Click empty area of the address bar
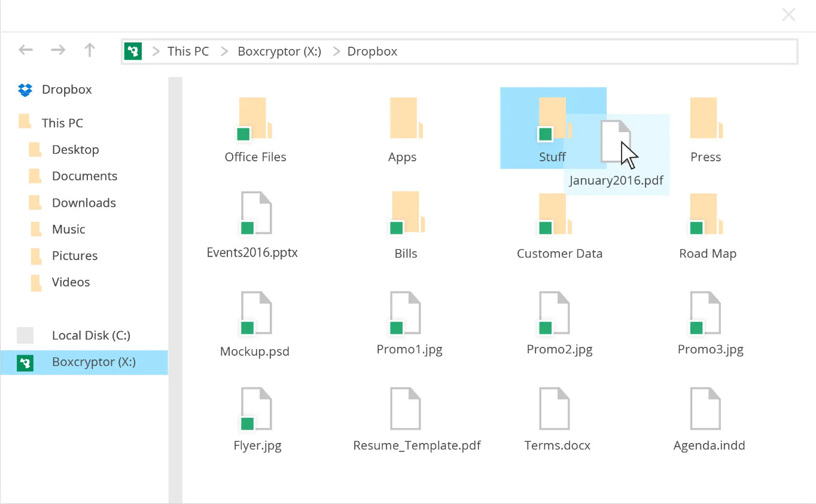Screen dimensions: 816x504 pos(598,51)
